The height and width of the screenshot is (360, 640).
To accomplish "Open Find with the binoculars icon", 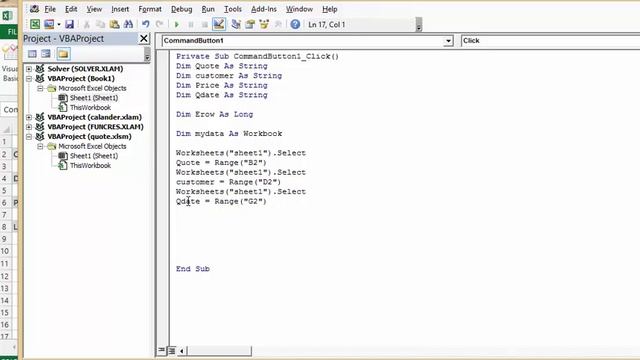I will pyautogui.click(x=129, y=24).
